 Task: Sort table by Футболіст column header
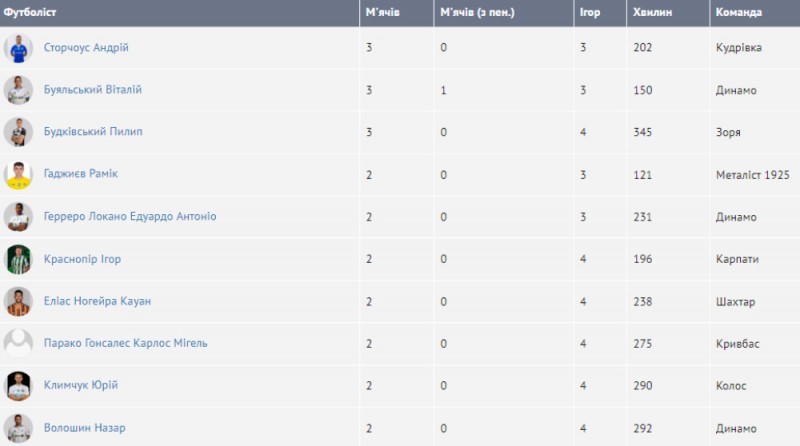(30, 12)
